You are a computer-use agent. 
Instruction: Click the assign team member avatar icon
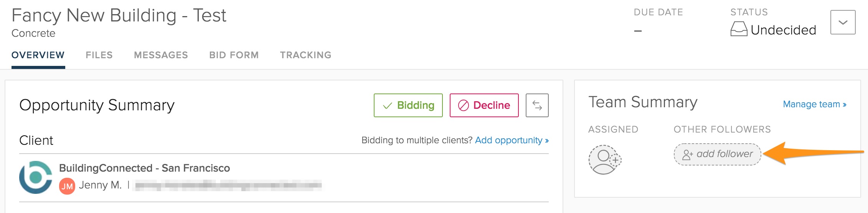point(604,160)
